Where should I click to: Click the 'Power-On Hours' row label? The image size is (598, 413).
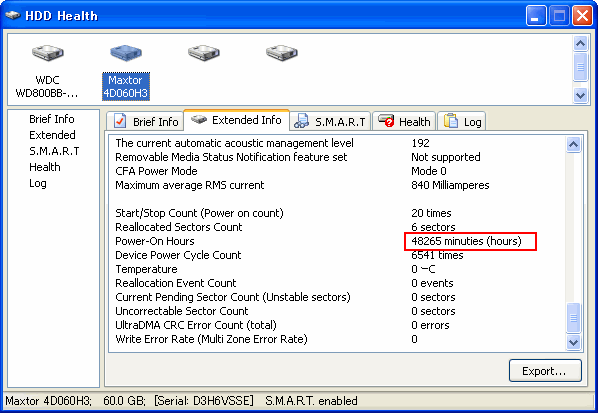click(x=155, y=241)
